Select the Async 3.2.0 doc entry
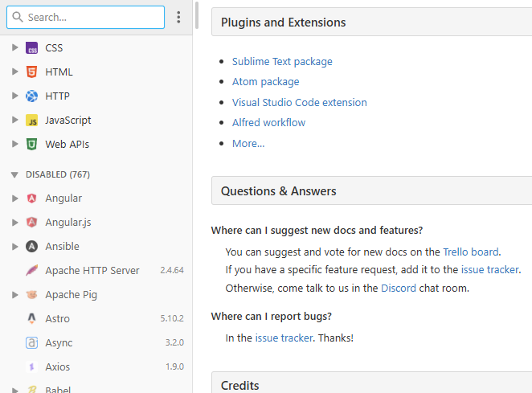This screenshot has height=393, width=532. 59,343
